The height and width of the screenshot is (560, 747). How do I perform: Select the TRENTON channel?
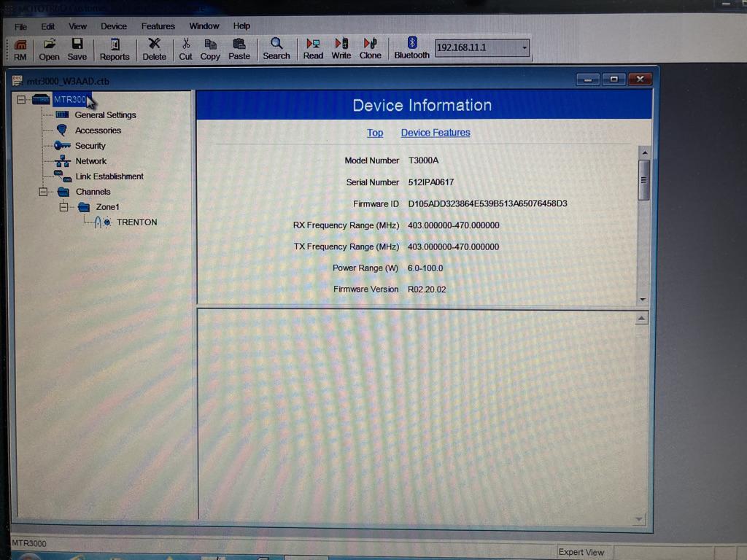136,222
